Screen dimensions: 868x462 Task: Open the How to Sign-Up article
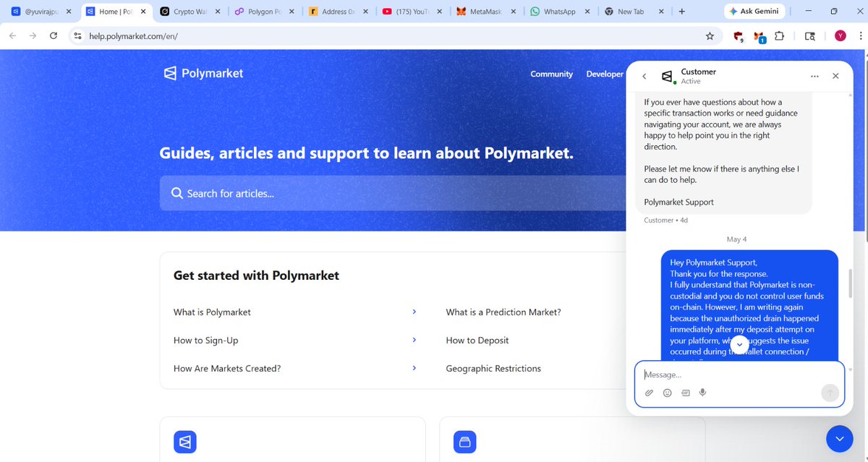coord(205,341)
